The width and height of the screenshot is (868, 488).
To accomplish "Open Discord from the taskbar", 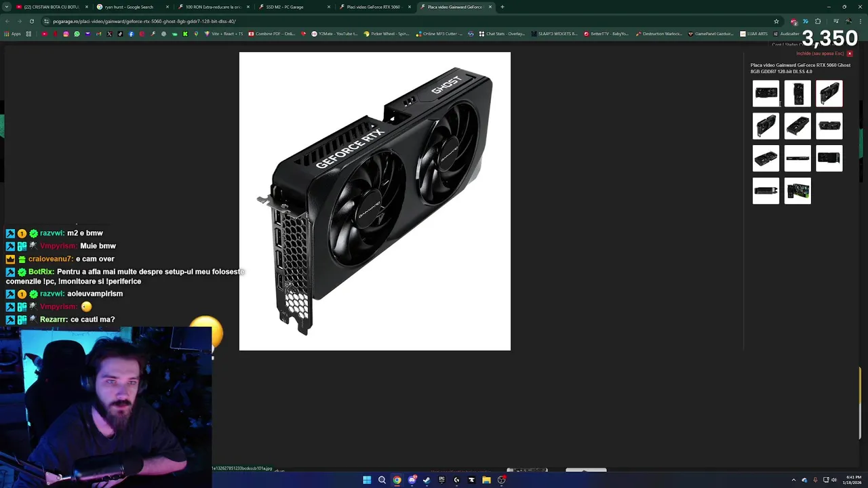I will [412, 480].
